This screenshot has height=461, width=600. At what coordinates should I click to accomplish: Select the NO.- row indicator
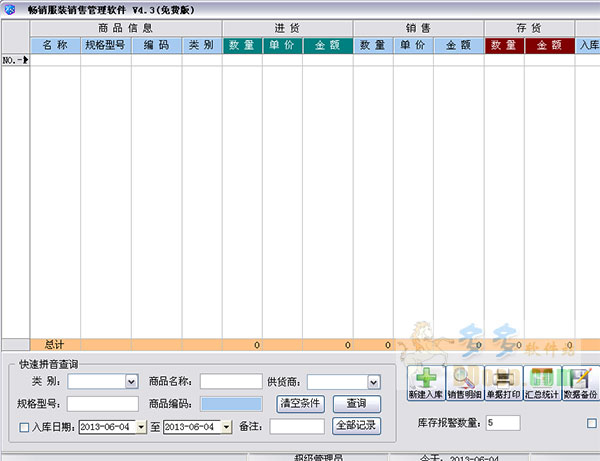point(15,60)
